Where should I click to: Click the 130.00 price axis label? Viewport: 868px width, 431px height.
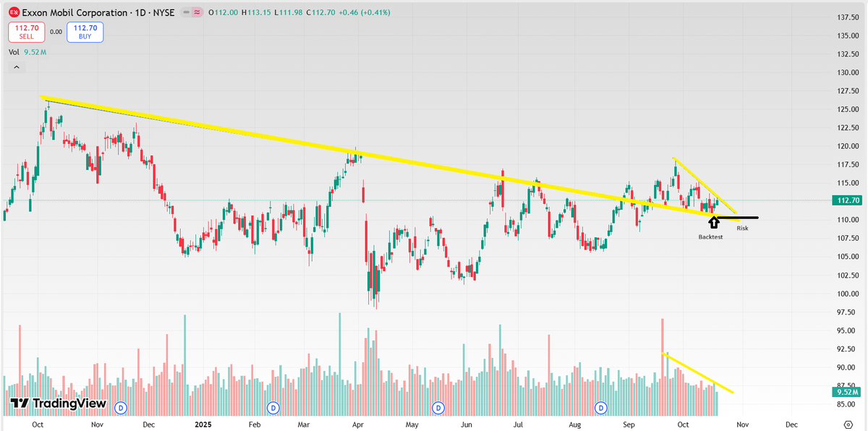(846, 72)
